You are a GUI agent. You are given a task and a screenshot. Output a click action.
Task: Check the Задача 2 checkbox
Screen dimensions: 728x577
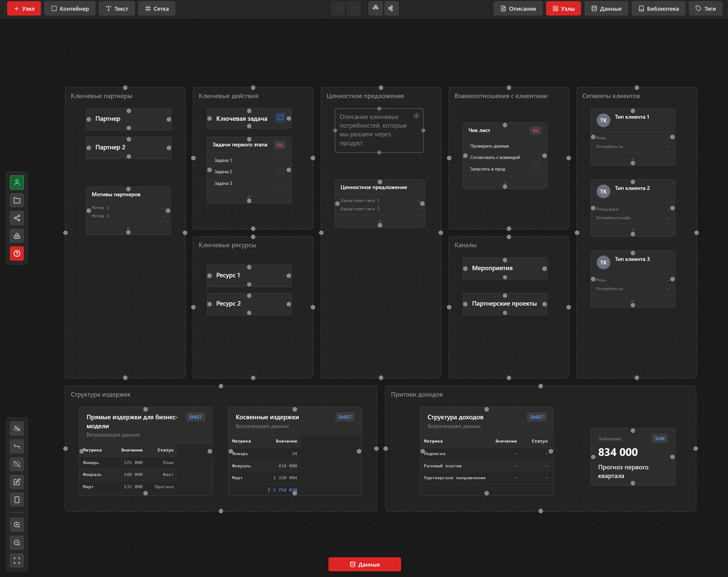click(x=280, y=172)
